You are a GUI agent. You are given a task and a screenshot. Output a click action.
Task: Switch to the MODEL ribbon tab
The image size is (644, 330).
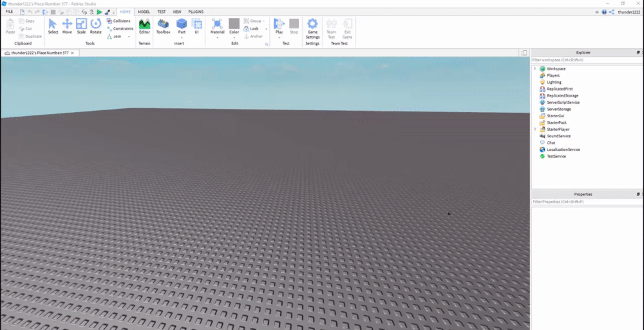pyautogui.click(x=144, y=12)
